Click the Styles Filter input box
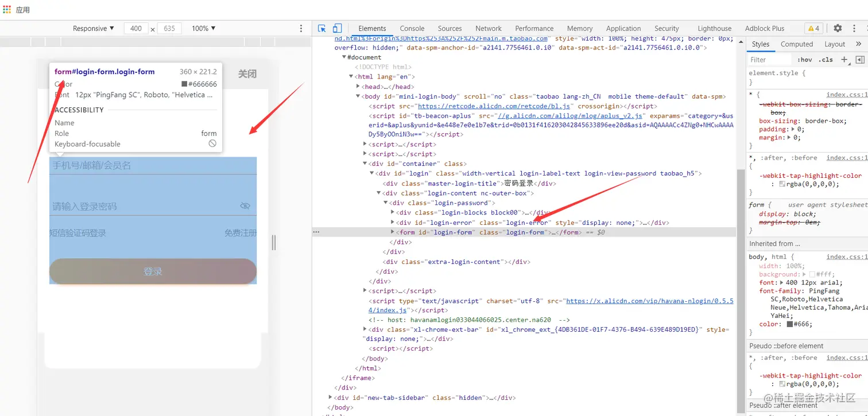The width and height of the screenshot is (868, 416). point(769,60)
